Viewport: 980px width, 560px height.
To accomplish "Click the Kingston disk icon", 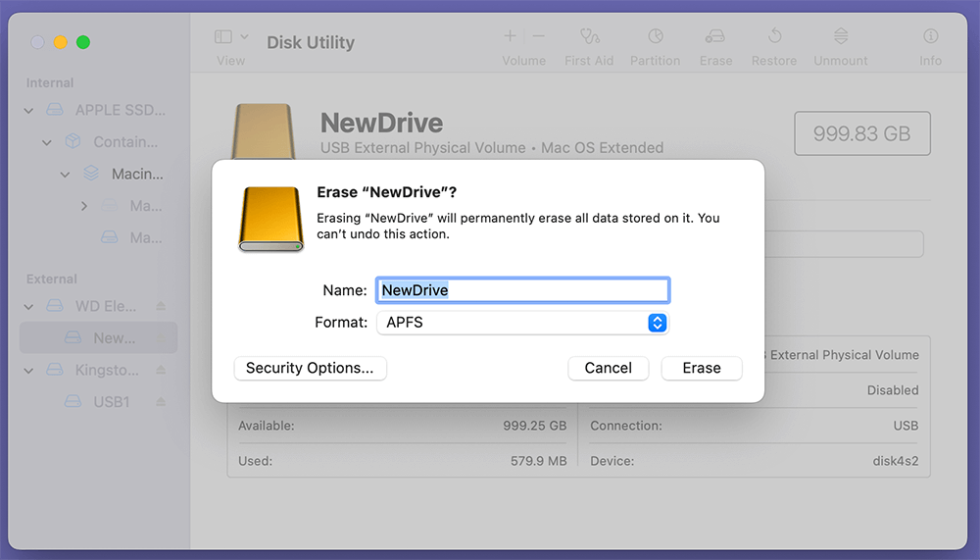I will pos(55,370).
